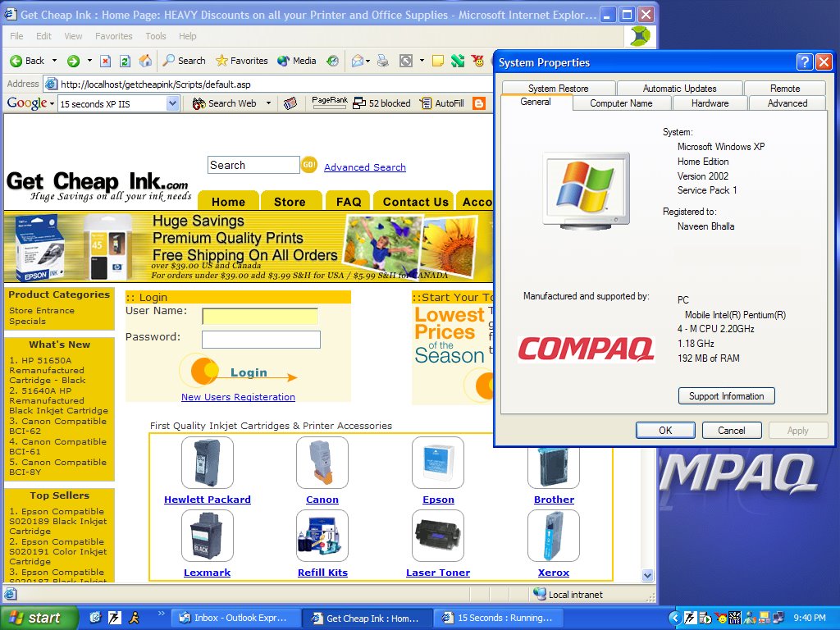Open the Back history dropdown arrow
Screen dimensions: 840x630
pos(54,61)
